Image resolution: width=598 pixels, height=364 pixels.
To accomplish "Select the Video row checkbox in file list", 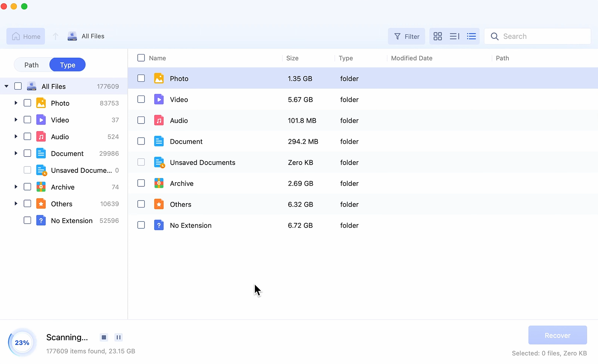I will point(141,99).
